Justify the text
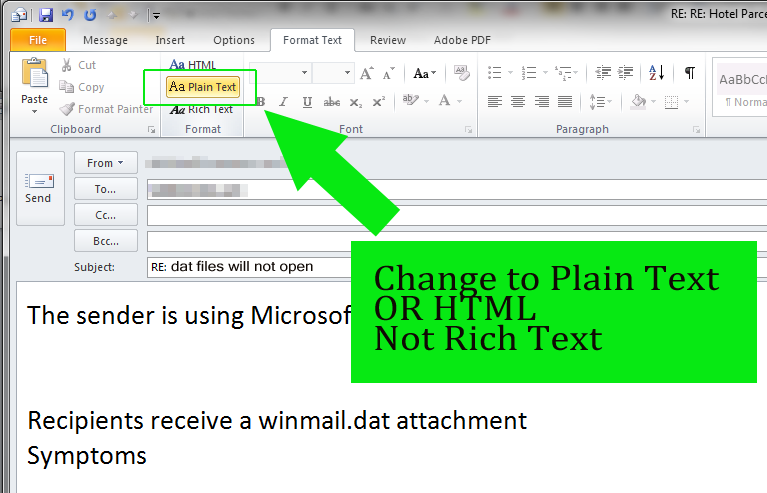This screenshot has height=493, width=767. [565, 101]
